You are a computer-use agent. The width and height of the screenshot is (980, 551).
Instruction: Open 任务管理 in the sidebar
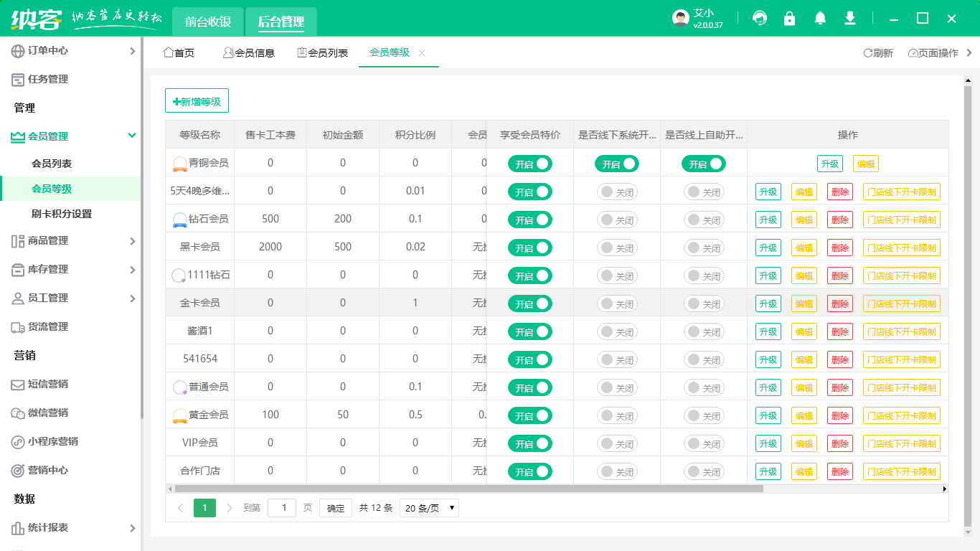pyautogui.click(x=48, y=80)
